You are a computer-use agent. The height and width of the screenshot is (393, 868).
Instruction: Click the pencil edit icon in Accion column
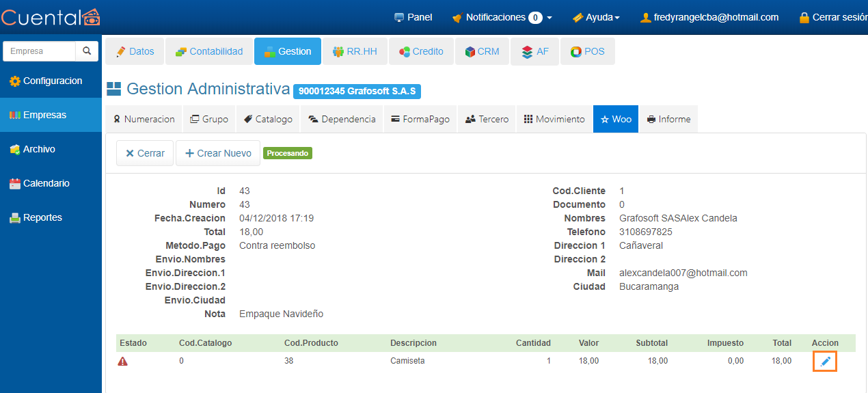coord(825,361)
